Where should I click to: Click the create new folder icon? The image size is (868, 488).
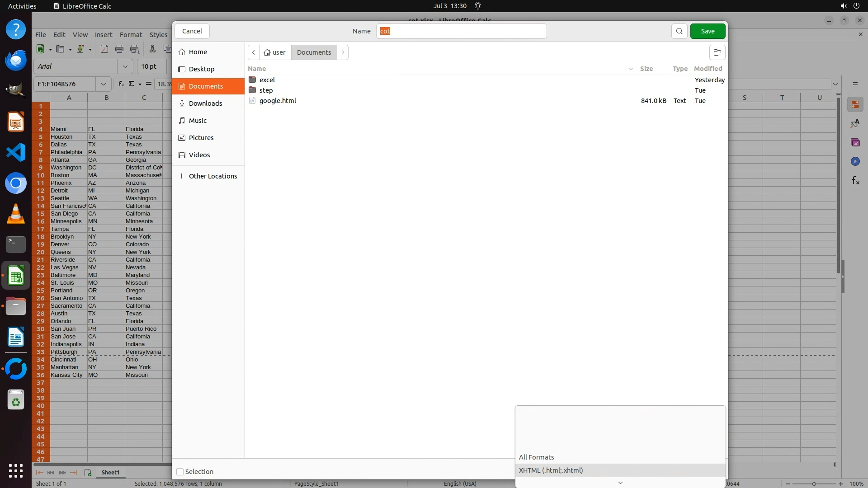click(x=717, y=52)
